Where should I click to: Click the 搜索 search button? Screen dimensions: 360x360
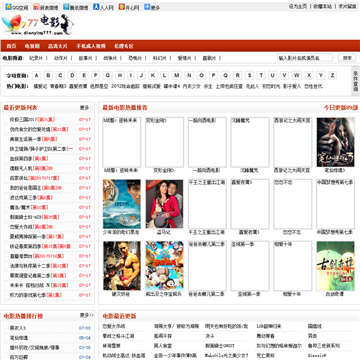coord(347,58)
